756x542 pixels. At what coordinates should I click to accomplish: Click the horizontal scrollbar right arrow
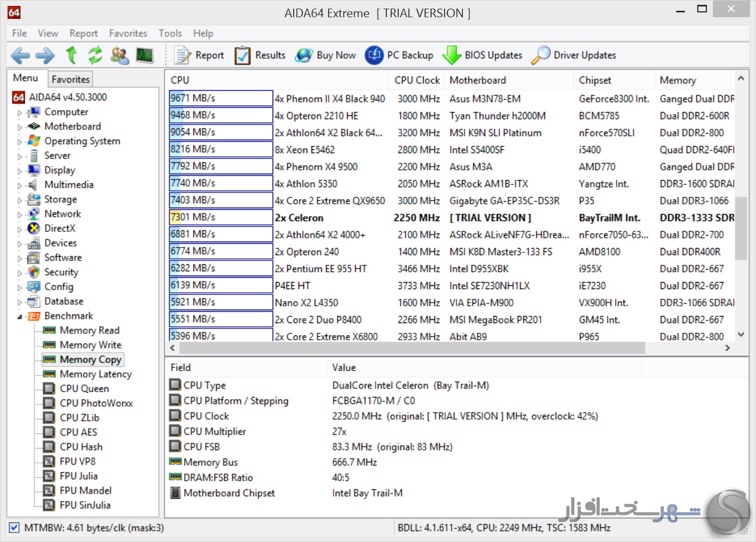point(727,348)
